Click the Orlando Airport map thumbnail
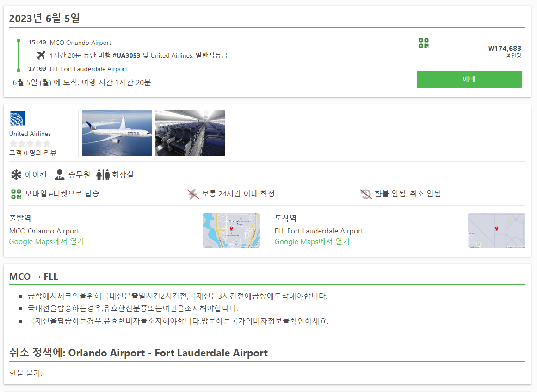This screenshot has height=392, width=537. 231,230
